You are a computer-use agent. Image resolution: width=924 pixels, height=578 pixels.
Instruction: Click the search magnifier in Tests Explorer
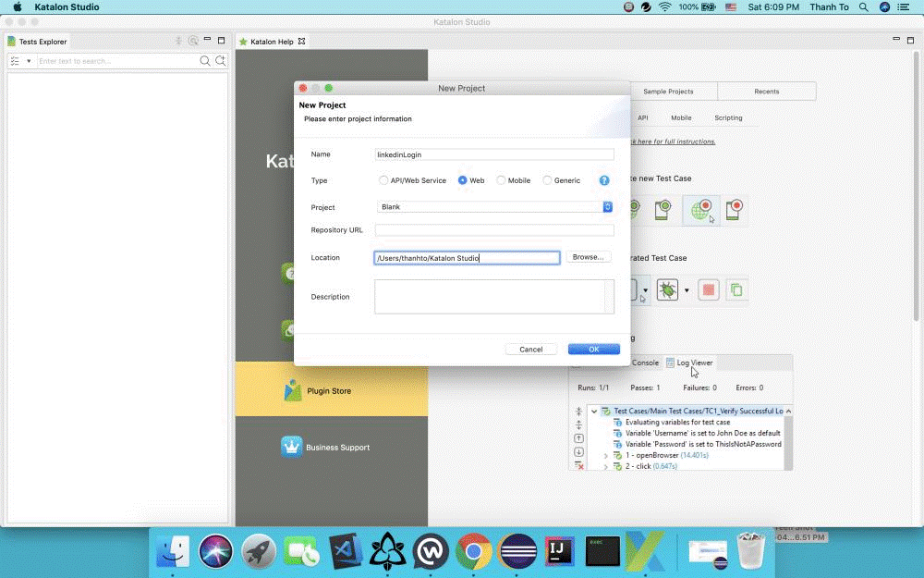pos(204,61)
